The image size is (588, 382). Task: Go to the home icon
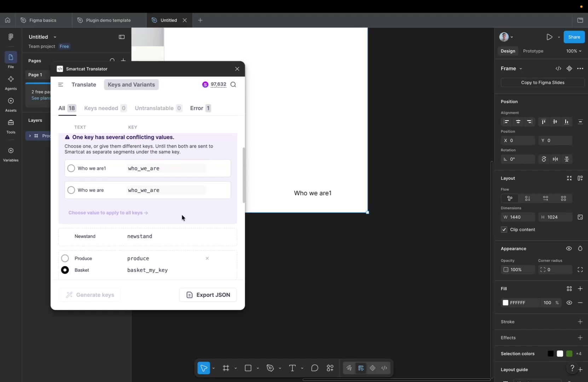coord(7,20)
